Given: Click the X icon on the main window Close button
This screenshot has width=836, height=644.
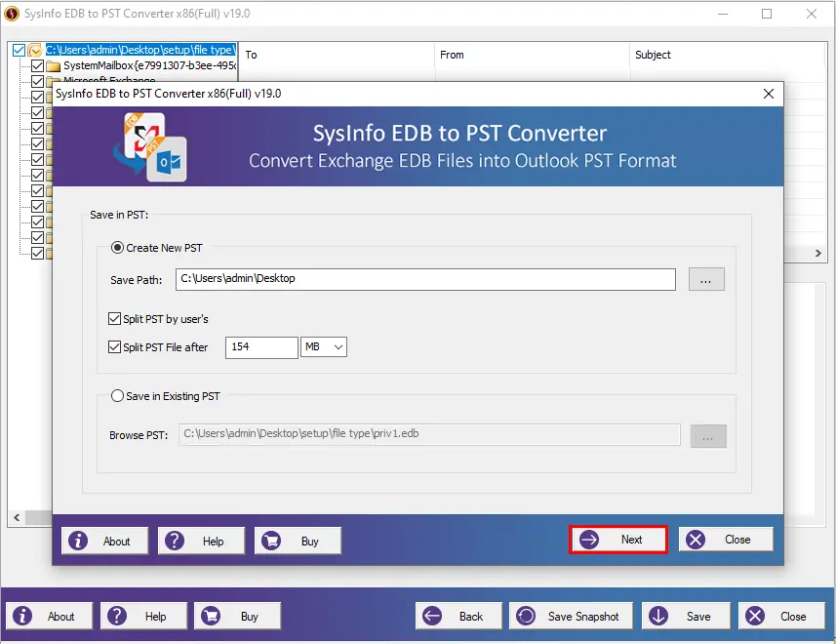Looking at the screenshot, I should pos(755,616).
